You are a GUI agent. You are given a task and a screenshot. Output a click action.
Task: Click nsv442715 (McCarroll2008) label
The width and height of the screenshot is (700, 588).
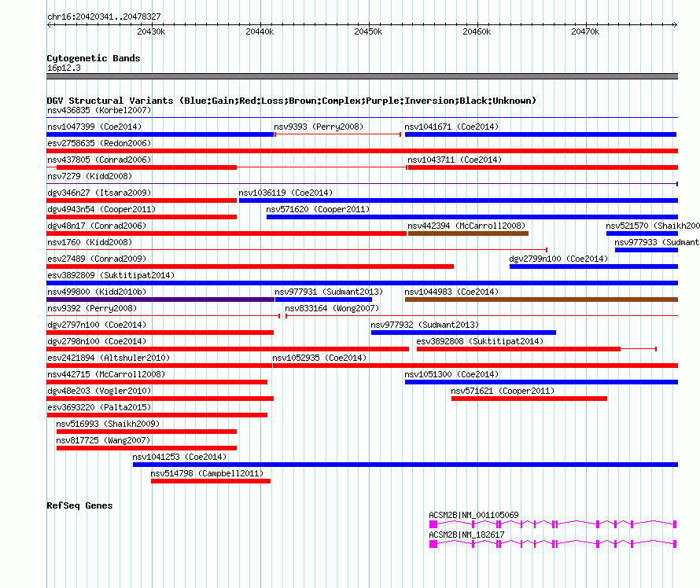(x=106, y=374)
